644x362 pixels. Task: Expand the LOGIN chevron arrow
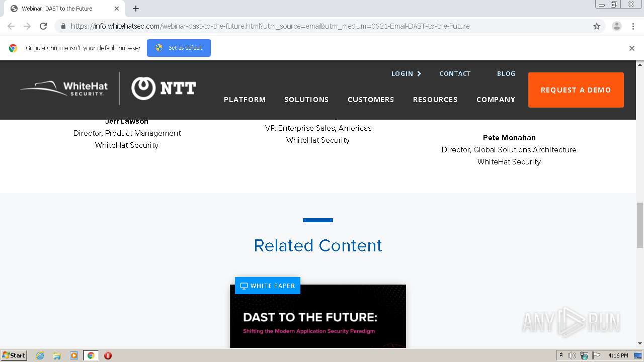pos(419,73)
